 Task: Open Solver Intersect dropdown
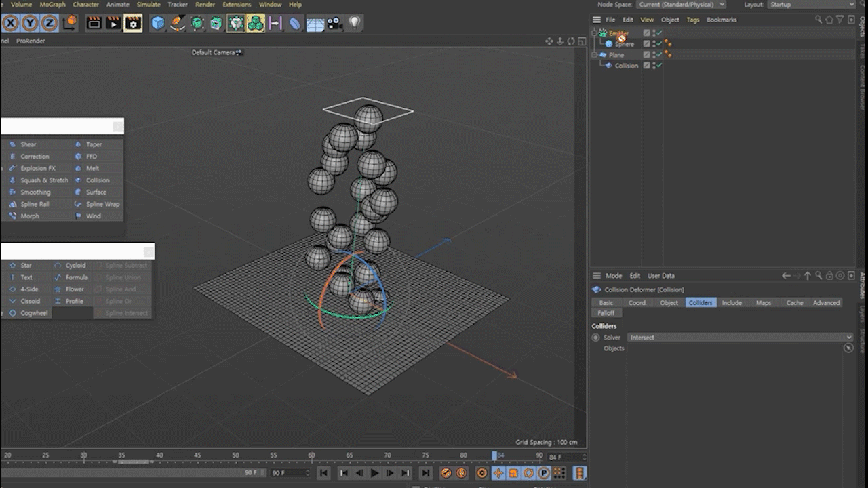click(x=740, y=338)
